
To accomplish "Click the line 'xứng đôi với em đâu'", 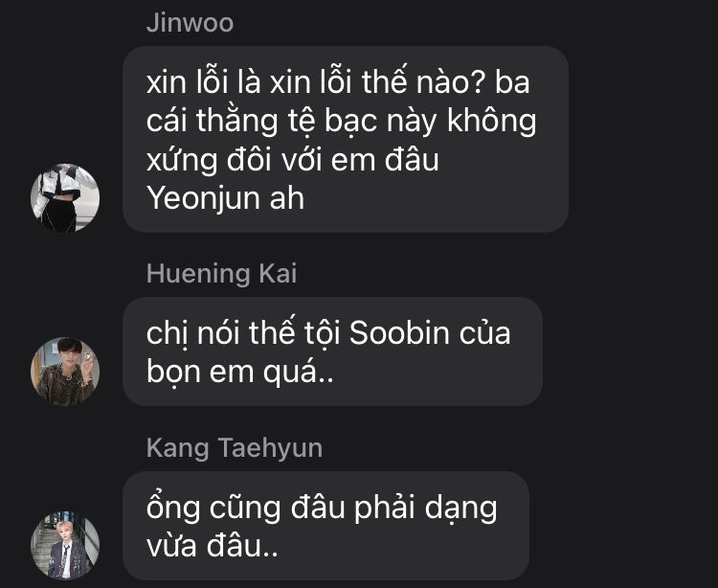I will tap(293, 160).
